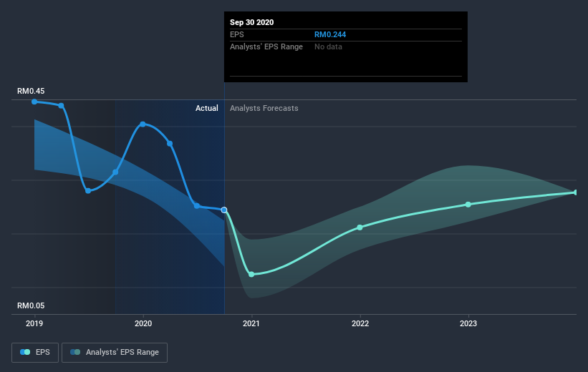Click the 2019 x-axis label

coord(34,323)
